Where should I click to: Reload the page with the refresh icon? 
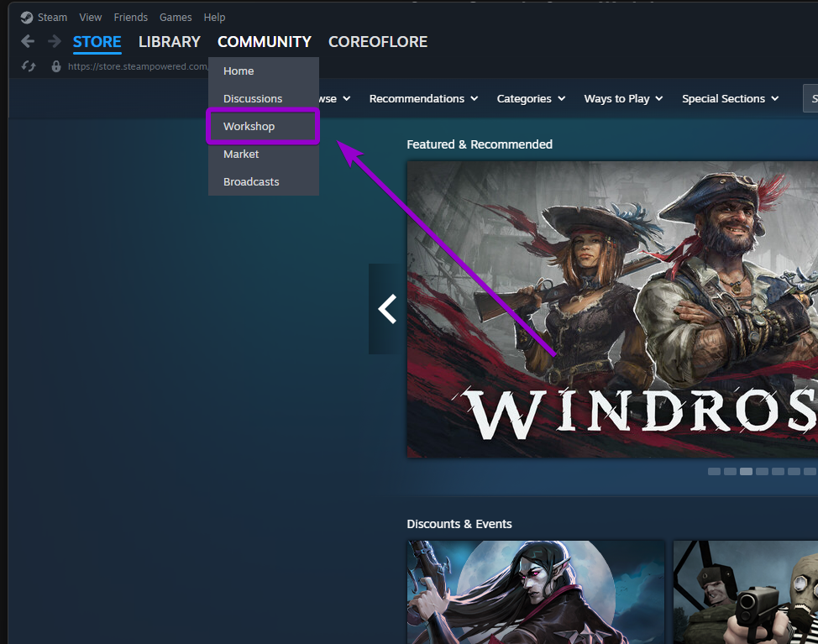[x=29, y=66]
